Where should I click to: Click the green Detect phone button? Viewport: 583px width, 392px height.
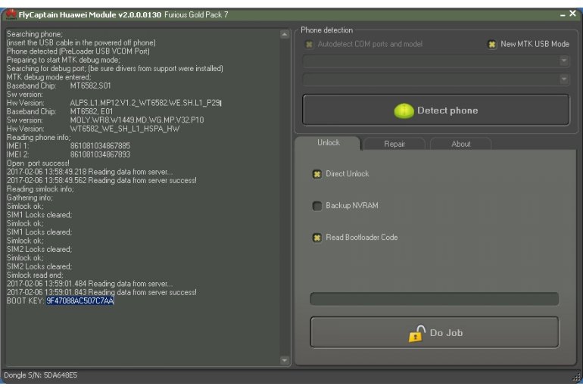(x=436, y=110)
